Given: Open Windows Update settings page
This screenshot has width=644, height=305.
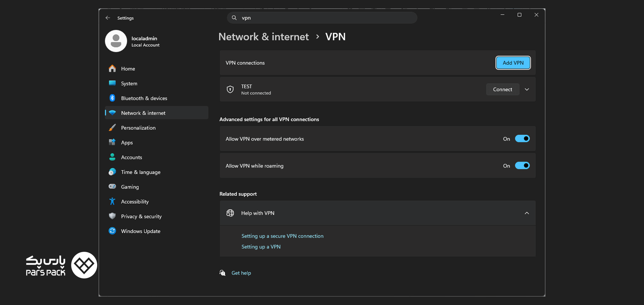Looking at the screenshot, I should click(156, 231).
